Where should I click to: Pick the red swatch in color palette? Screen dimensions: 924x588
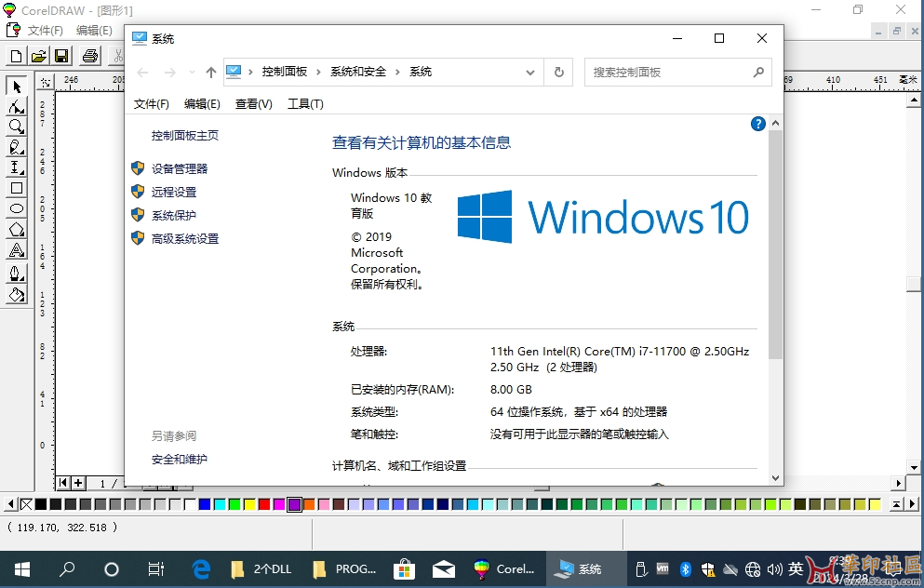(264, 504)
